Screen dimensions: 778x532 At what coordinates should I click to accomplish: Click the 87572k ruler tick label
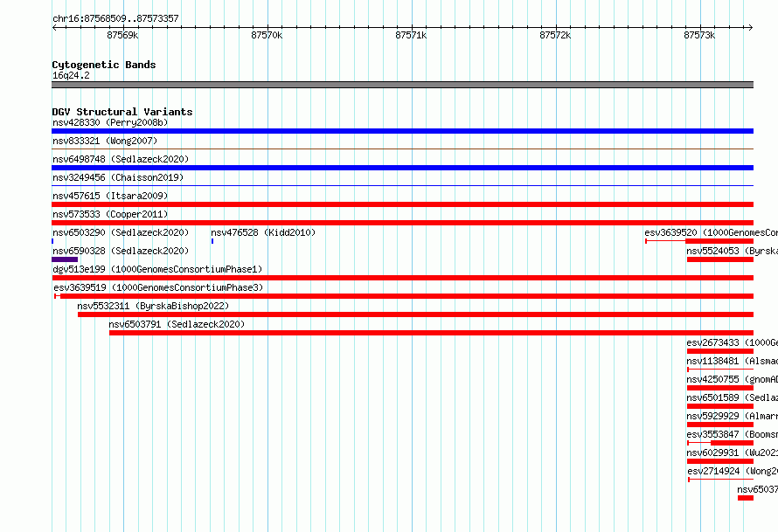[555, 35]
